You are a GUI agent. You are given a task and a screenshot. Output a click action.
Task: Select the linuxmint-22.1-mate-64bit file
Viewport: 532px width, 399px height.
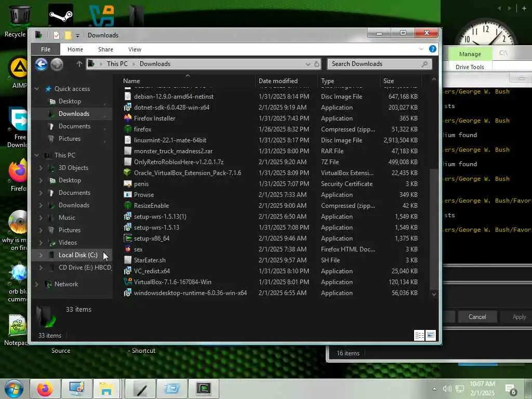coord(170,140)
